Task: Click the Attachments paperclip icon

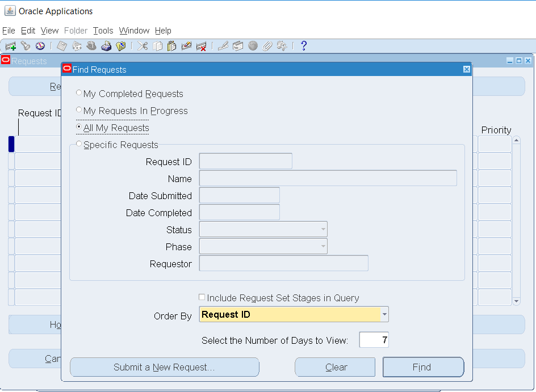Action: tap(267, 46)
